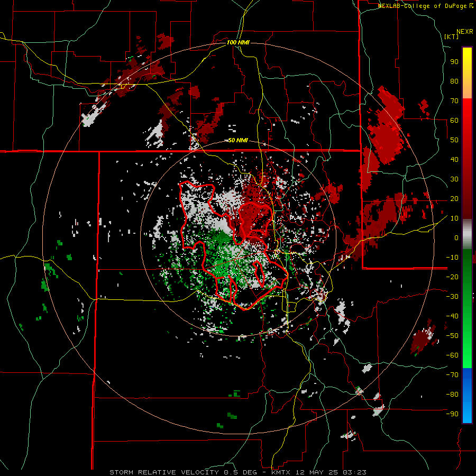Screen dimensions: 476x476
Task: Click the gray zero-velocity segment of color bar
Action: (x=467, y=234)
